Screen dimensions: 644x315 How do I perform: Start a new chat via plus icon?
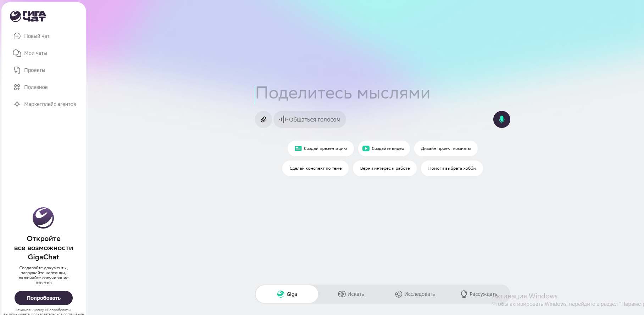click(17, 36)
